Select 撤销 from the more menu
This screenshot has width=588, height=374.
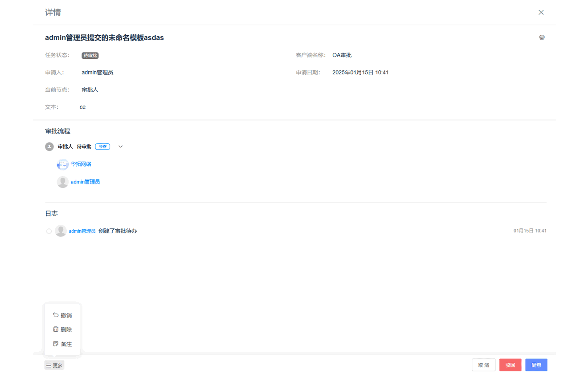[66, 315]
